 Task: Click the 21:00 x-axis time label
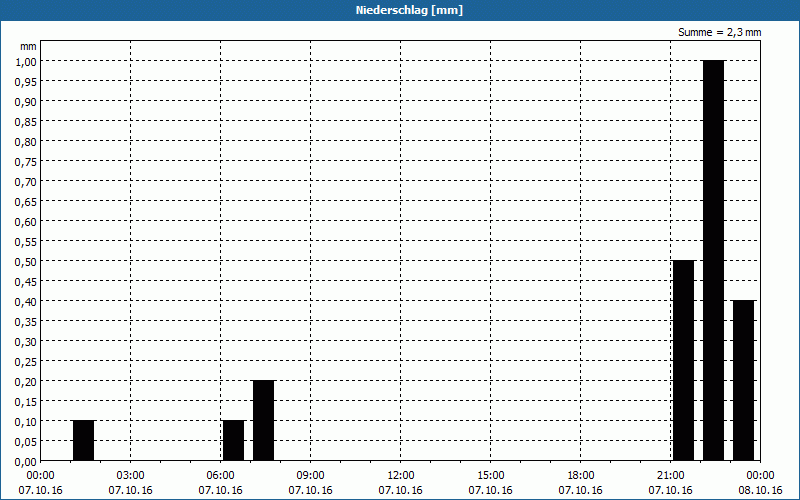click(x=670, y=475)
